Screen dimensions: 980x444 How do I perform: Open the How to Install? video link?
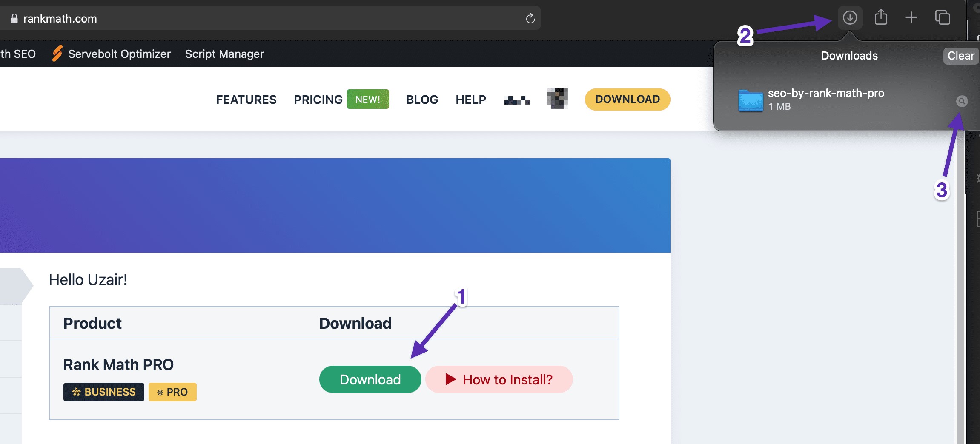click(x=499, y=379)
